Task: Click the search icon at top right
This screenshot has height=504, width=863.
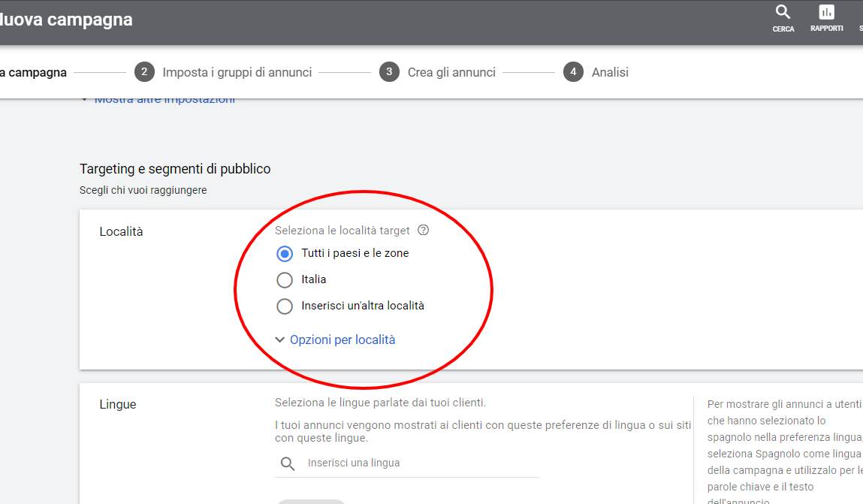Action: coord(783,17)
